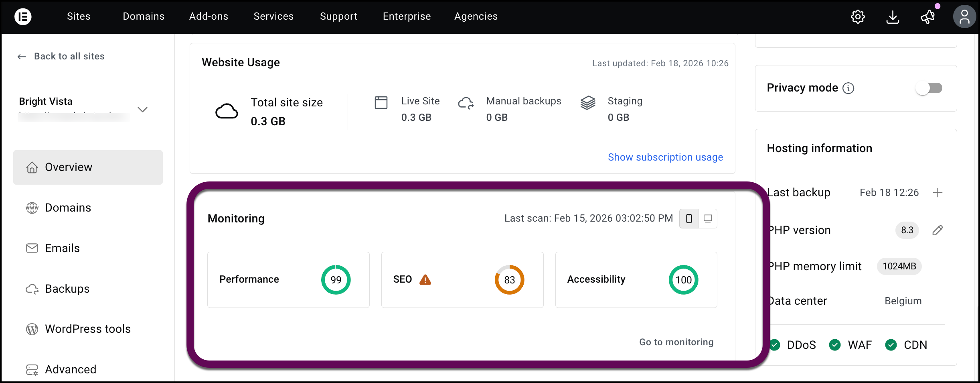Select Enterprise in the top navigation
The image size is (980, 383).
click(x=407, y=16)
